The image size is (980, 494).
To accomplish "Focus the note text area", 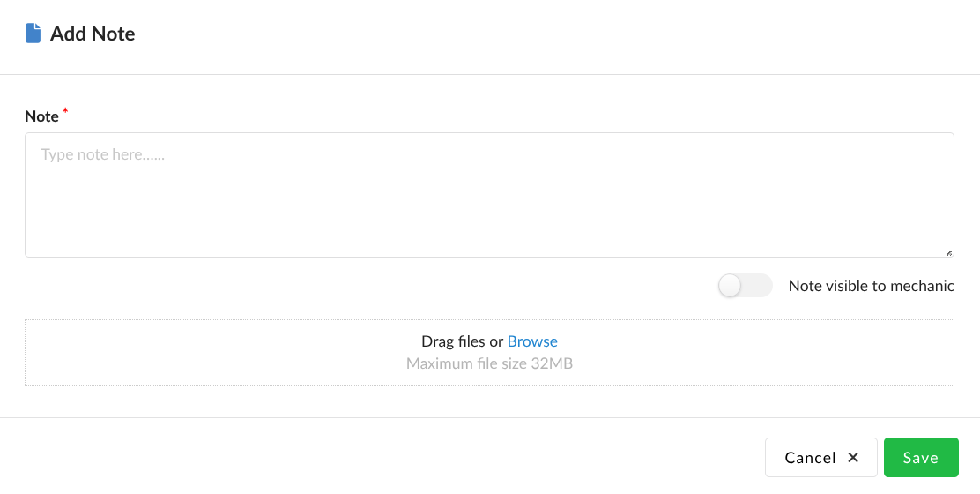I will 489,203.
